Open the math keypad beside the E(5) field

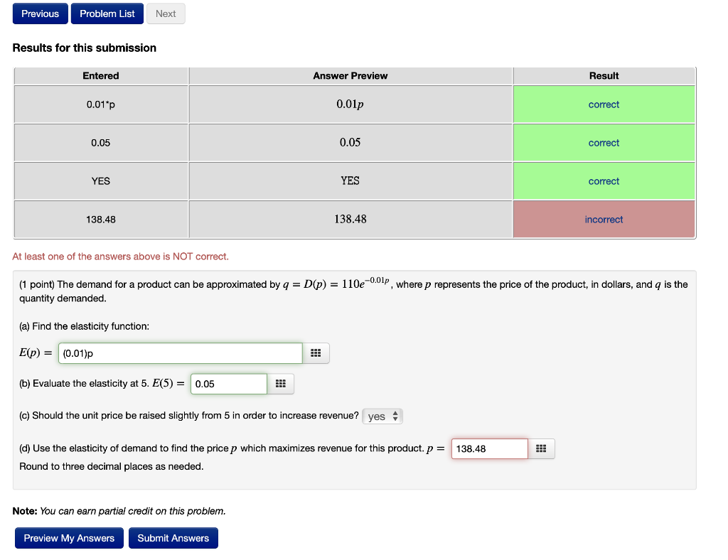(281, 384)
